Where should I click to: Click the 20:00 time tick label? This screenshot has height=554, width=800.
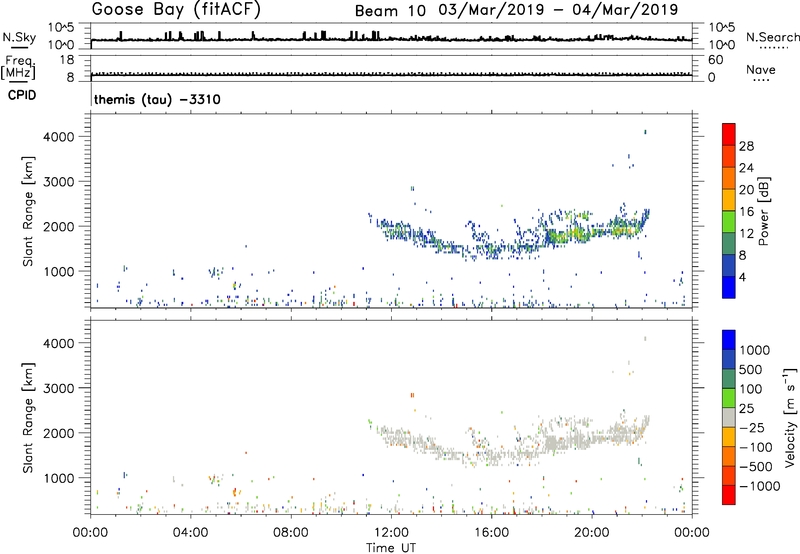click(591, 533)
